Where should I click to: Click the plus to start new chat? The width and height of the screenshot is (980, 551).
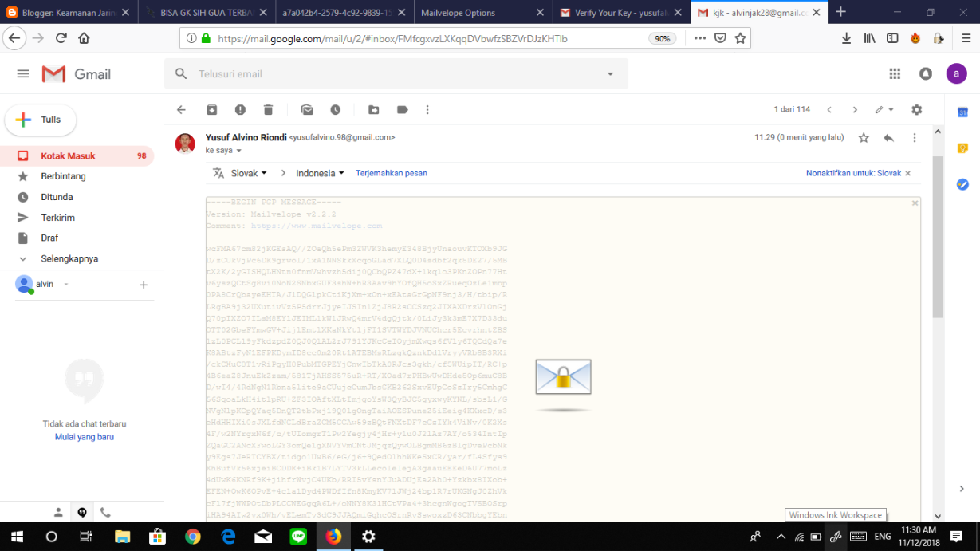click(x=144, y=285)
